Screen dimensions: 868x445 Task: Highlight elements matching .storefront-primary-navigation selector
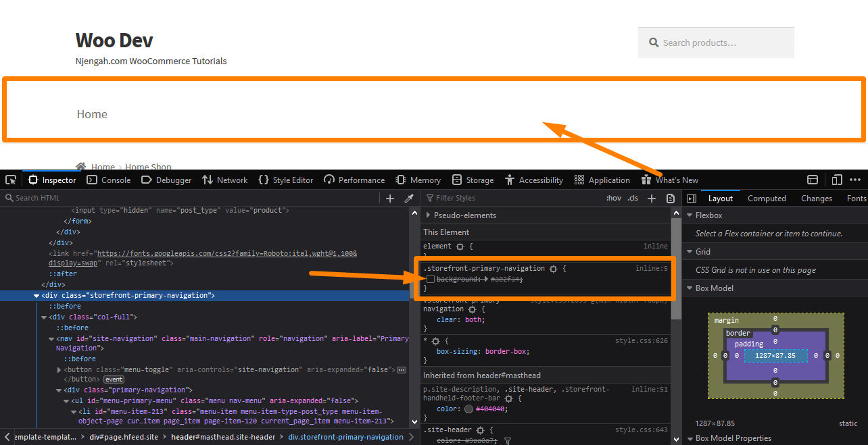pos(553,269)
